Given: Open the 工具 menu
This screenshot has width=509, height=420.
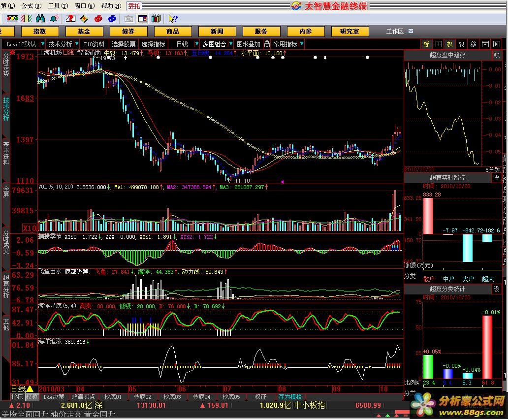Looking at the screenshot, I should (x=58, y=6).
